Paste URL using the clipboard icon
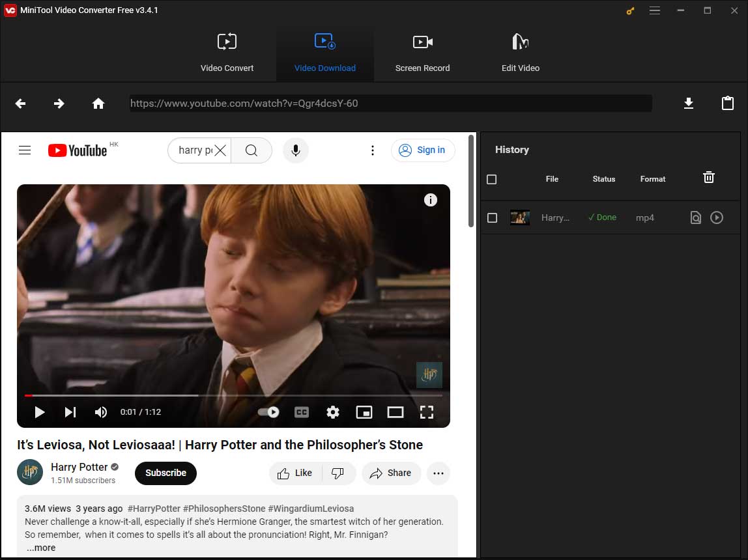 pos(728,103)
